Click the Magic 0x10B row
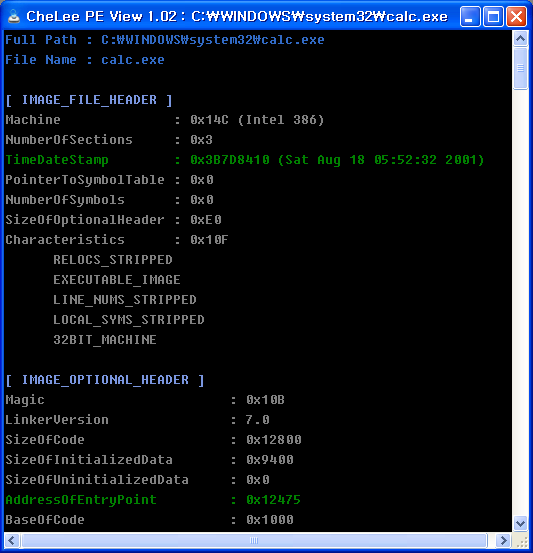Image resolution: width=533 pixels, height=553 pixels. pos(145,400)
